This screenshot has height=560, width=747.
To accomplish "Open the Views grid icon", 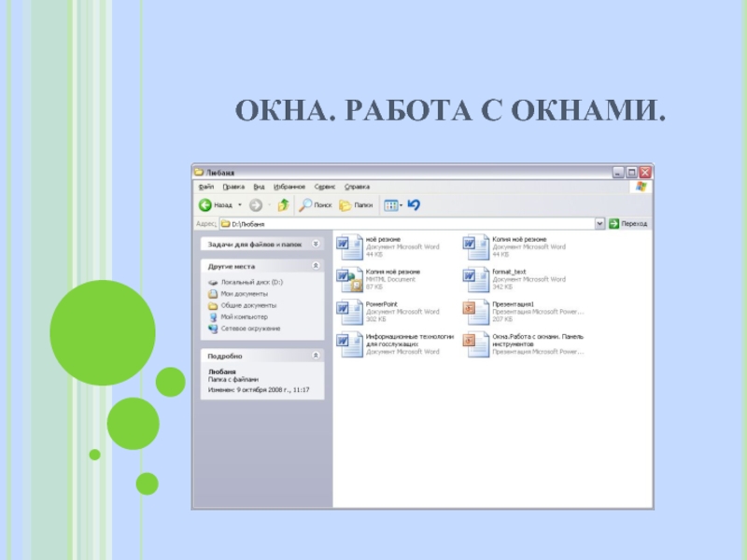I will (390, 205).
